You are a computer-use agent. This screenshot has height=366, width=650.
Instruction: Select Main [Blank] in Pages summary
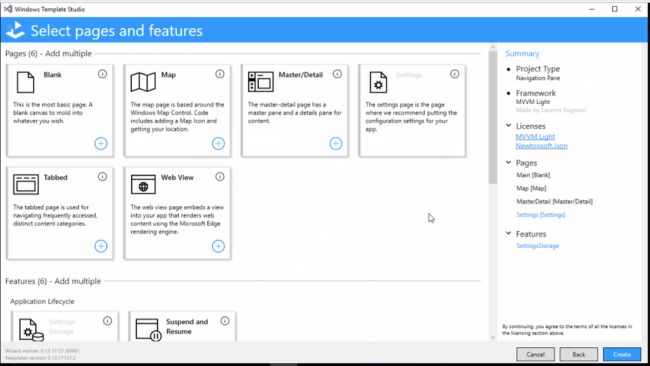[x=533, y=175]
